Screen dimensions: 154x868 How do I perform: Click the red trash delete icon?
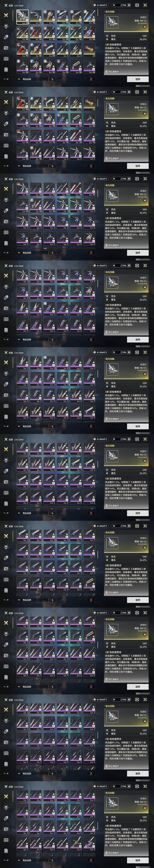click(x=91, y=79)
